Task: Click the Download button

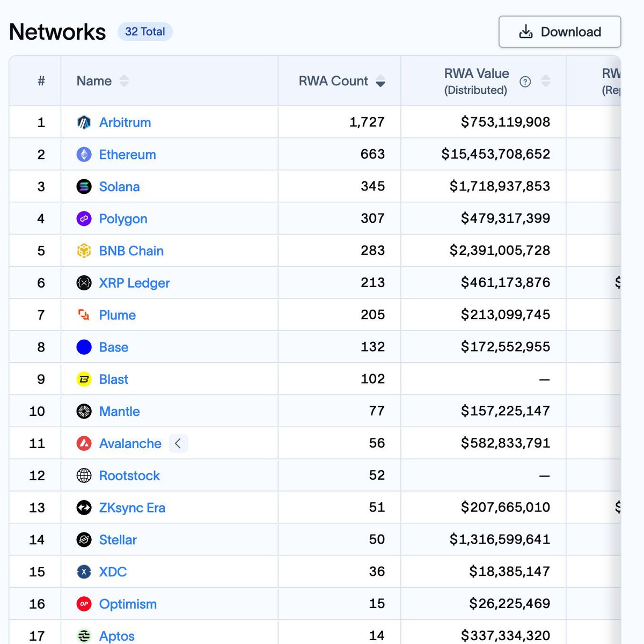Action: point(559,32)
